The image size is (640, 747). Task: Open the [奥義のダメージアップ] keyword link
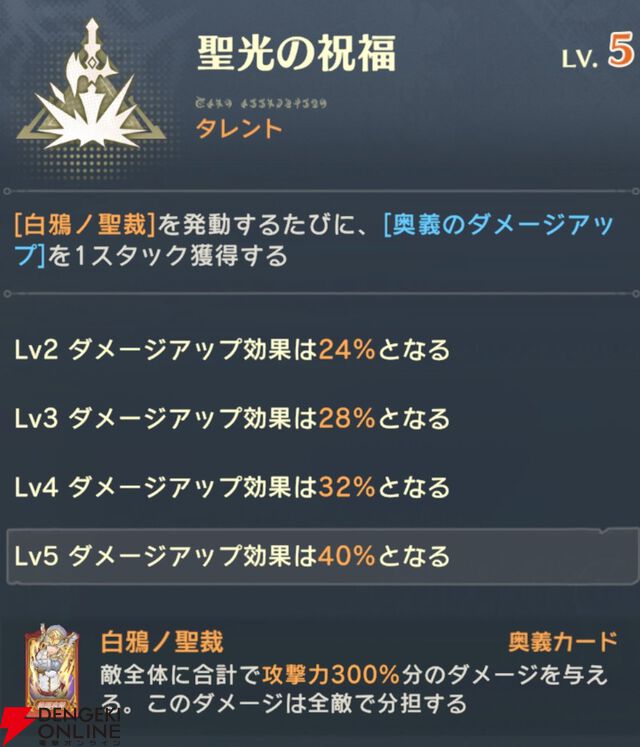[x=313, y=240]
